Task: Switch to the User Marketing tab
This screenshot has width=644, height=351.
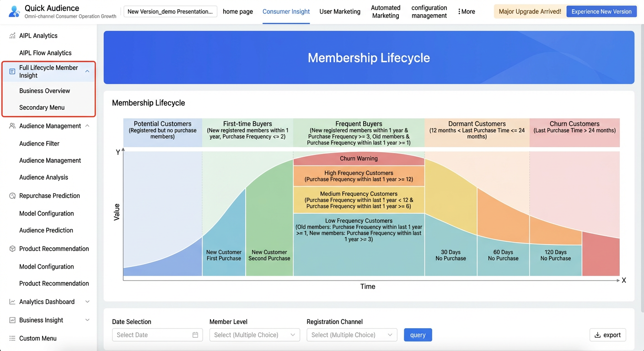Action: (x=340, y=11)
